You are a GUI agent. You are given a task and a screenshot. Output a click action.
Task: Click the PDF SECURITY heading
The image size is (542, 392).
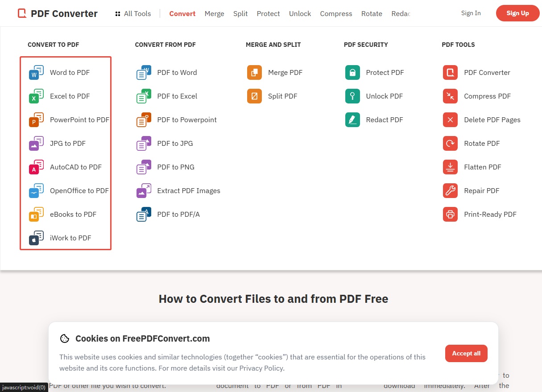(x=366, y=45)
